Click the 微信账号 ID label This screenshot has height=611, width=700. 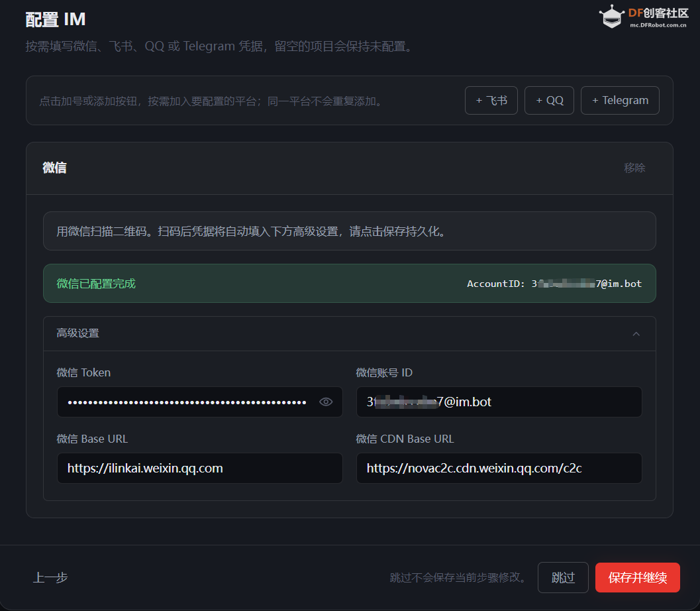[x=384, y=372]
